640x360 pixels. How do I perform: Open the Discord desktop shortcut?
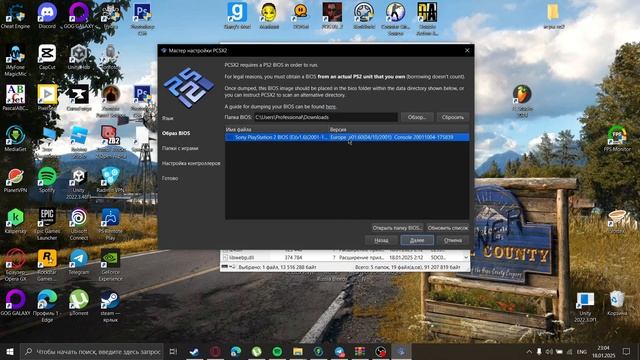[x=47, y=16]
